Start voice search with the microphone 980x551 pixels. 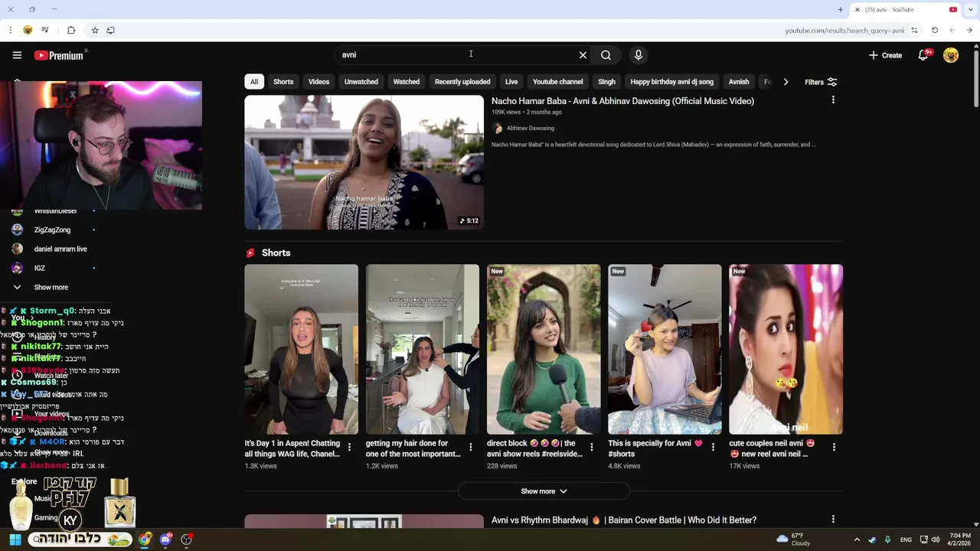(x=638, y=55)
